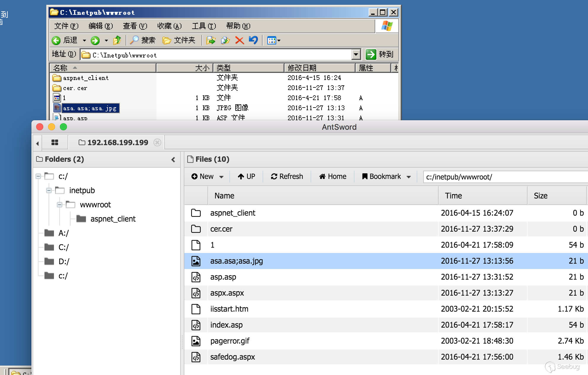Close the 192.168.199.199 tab
Image resolution: width=588 pixels, height=375 pixels.
157,142
